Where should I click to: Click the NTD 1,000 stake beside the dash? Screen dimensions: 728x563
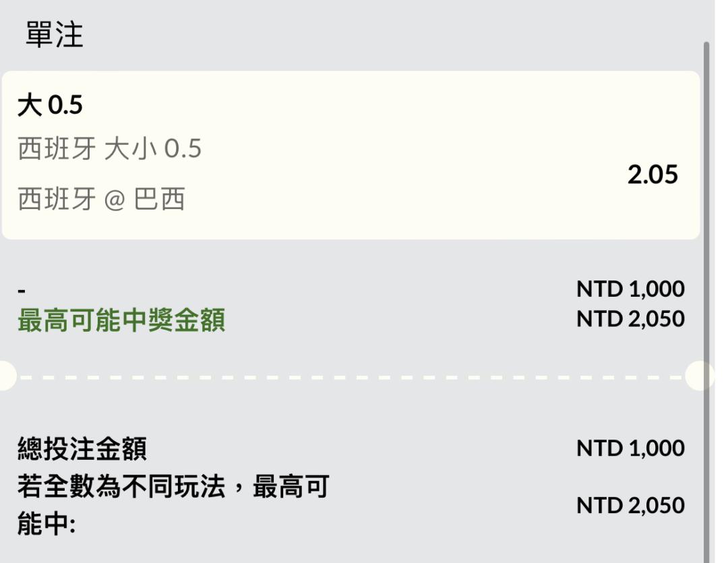pyautogui.click(x=630, y=289)
